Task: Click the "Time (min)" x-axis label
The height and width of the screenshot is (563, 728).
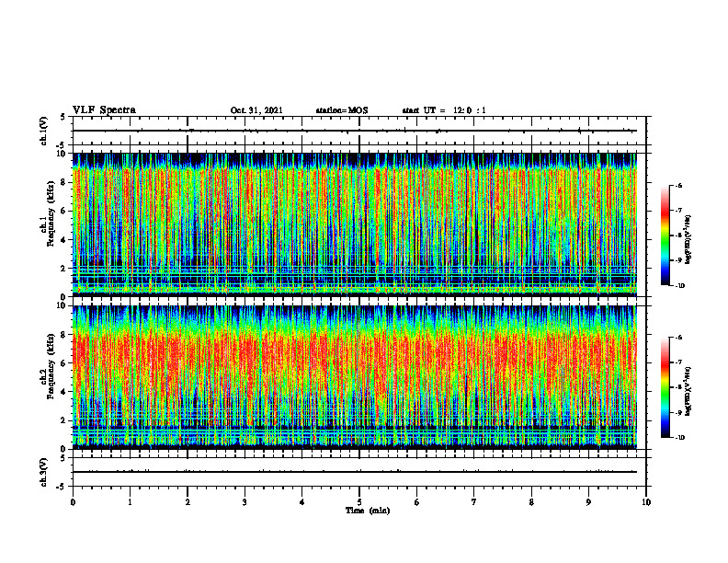Action: [x=368, y=511]
